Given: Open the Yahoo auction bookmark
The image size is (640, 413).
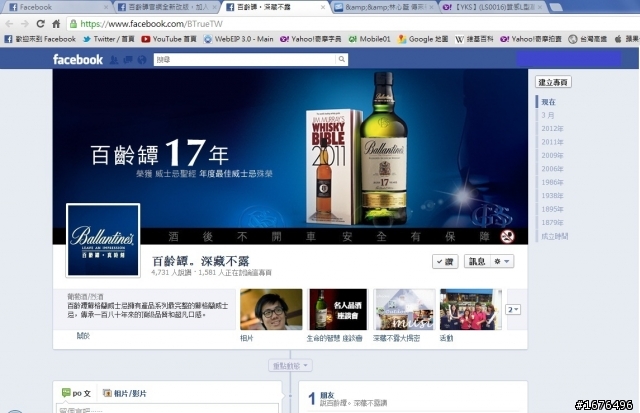Looking at the screenshot, I should 531,39.
